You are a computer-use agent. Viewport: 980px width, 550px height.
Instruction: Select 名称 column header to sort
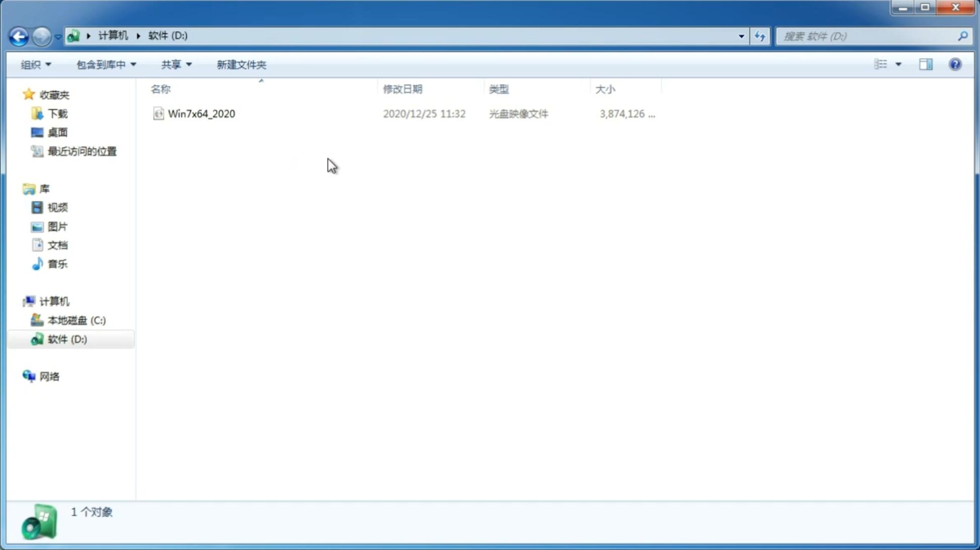pyautogui.click(x=161, y=89)
